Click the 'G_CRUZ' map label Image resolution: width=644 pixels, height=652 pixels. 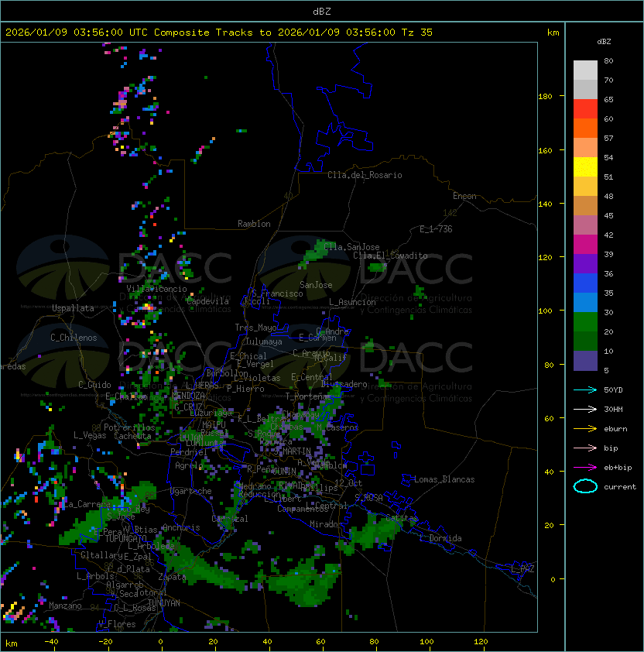[x=188, y=407]
